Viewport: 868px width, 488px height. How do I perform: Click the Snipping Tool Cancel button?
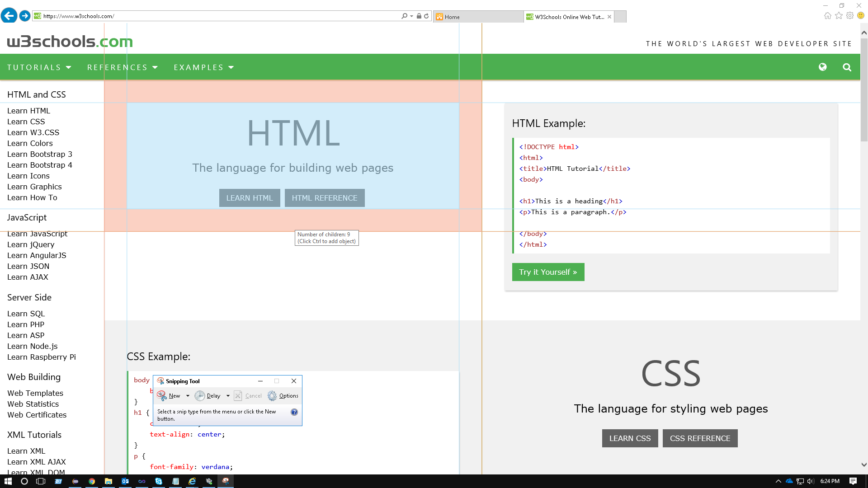tap(248, 396)
